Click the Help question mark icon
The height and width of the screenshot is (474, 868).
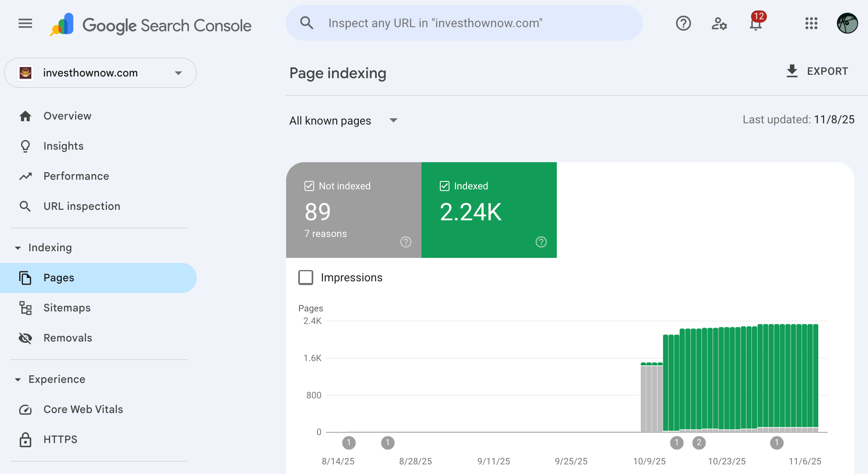point(683,23)
